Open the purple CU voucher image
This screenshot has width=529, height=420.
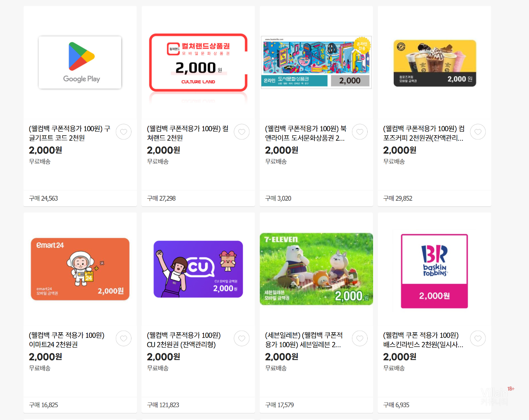click(x=198, y=269)
